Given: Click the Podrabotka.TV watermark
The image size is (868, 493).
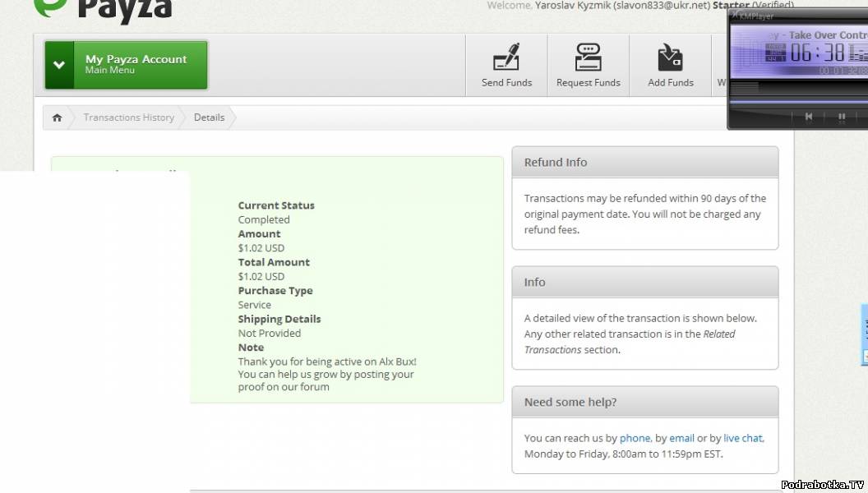Looking at the screenshot, I should [822, 484].
